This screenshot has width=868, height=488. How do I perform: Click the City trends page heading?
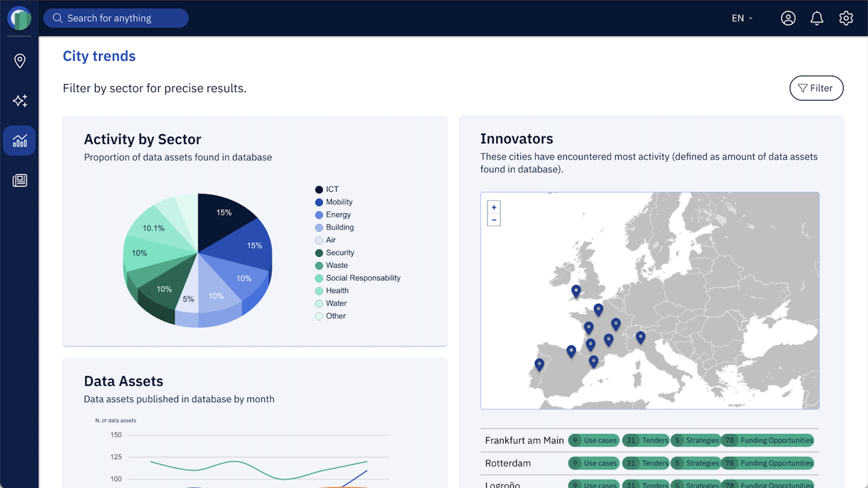tap(99, 56)
